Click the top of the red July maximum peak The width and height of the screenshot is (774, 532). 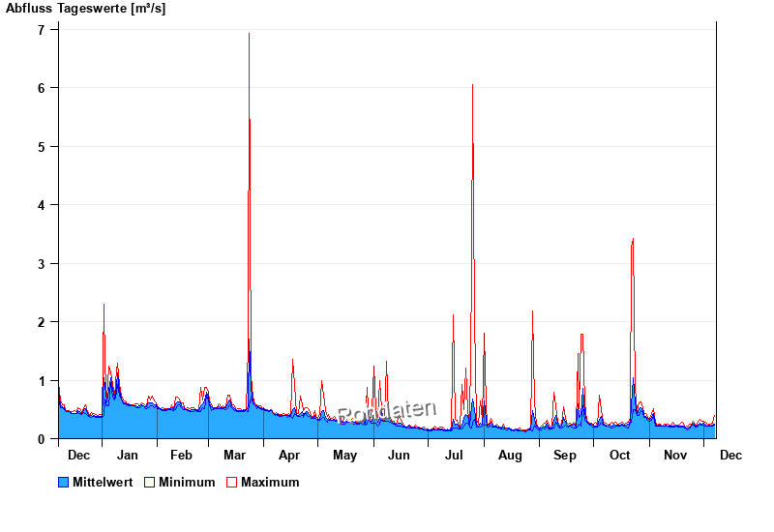click(472, 85)
